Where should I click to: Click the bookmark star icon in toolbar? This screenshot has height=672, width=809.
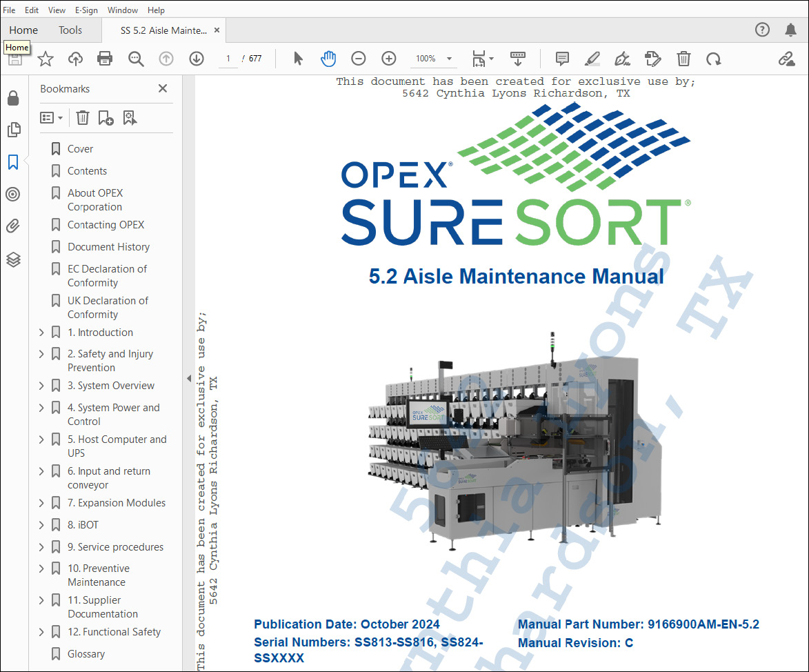click(x=46, y=59)
